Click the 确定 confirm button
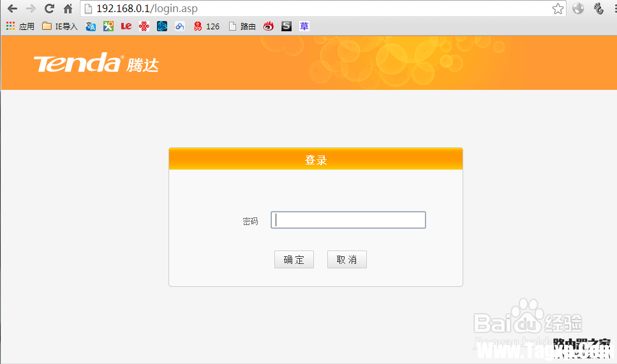 pyautogui.click(x=294, y=259)
